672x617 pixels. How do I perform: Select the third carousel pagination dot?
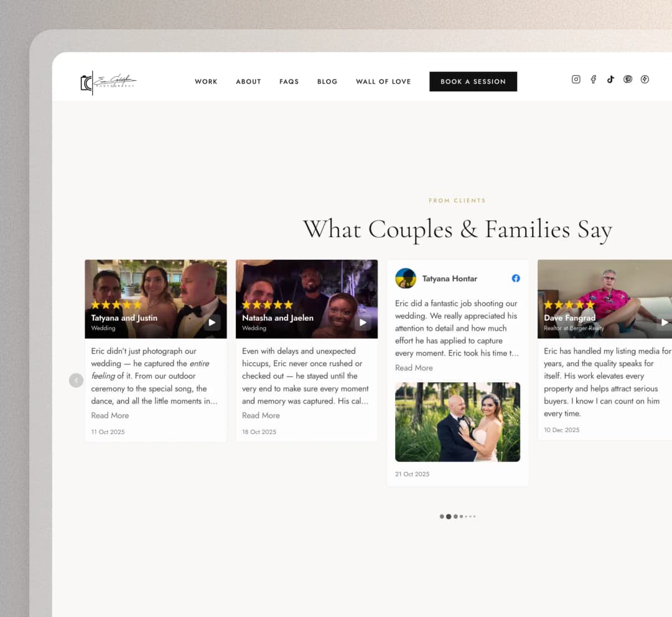pos(455,517)
